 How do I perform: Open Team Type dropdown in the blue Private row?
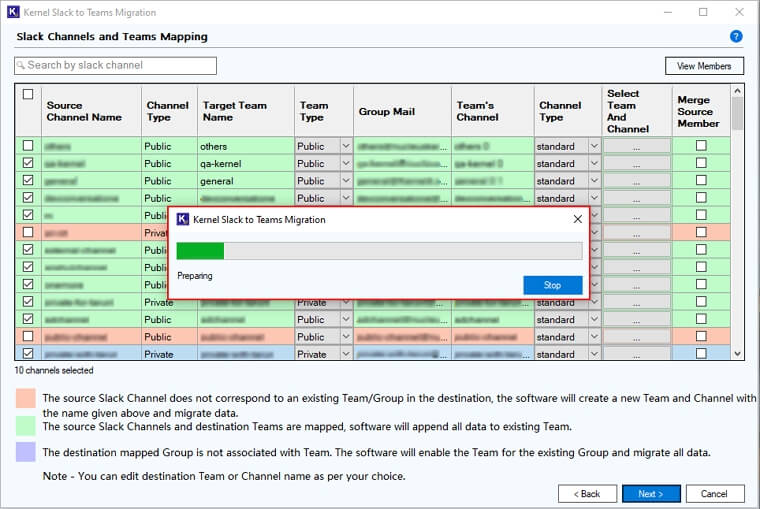(346, 354)
